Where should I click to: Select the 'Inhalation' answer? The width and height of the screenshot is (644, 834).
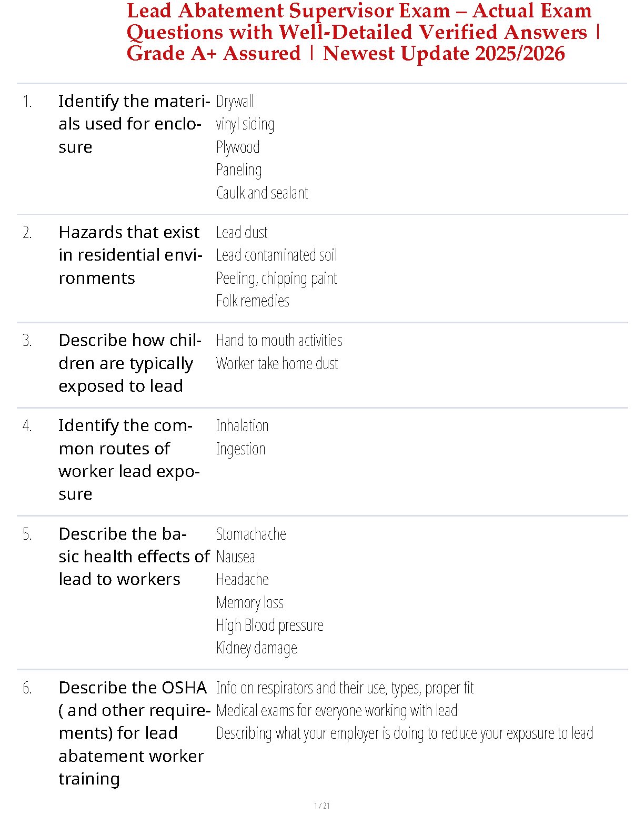pyautogui.click(x=242, y=425)
